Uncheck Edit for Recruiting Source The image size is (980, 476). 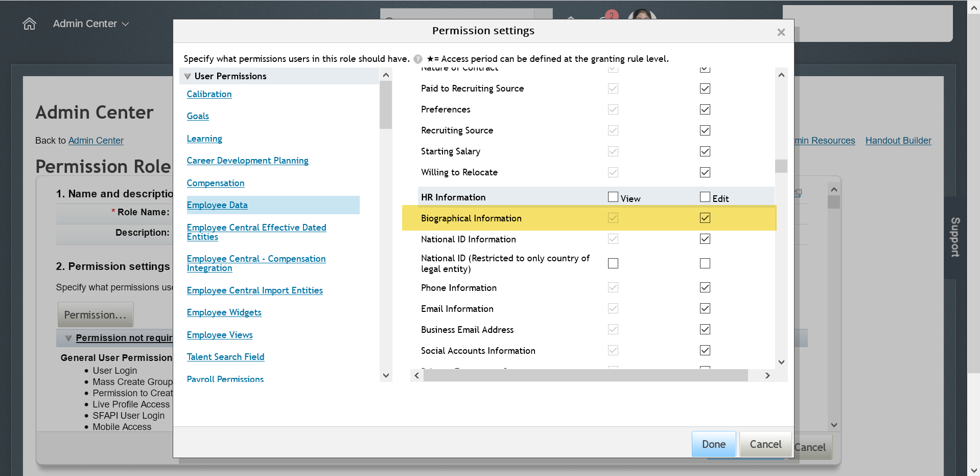point(705,130)
